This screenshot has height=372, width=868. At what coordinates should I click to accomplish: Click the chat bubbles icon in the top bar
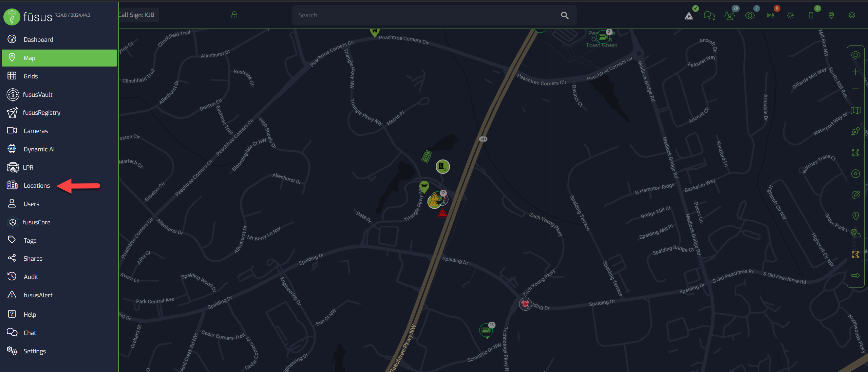(x=709, y=15)
